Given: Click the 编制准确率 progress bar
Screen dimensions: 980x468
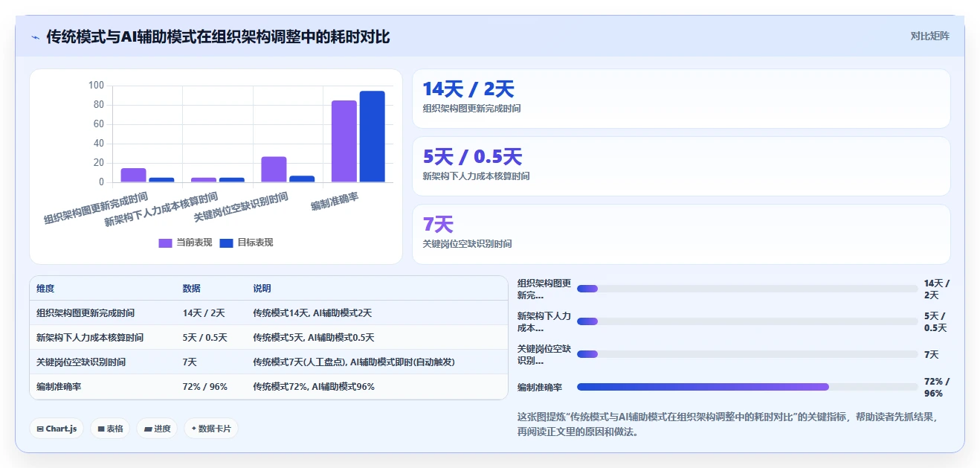Looking at the screenshot, I should 747,387.
